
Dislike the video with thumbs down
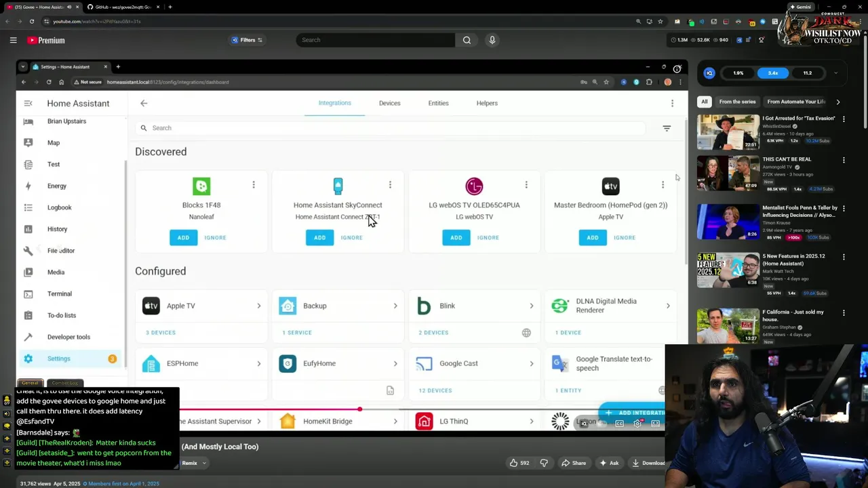coord(544,463)
